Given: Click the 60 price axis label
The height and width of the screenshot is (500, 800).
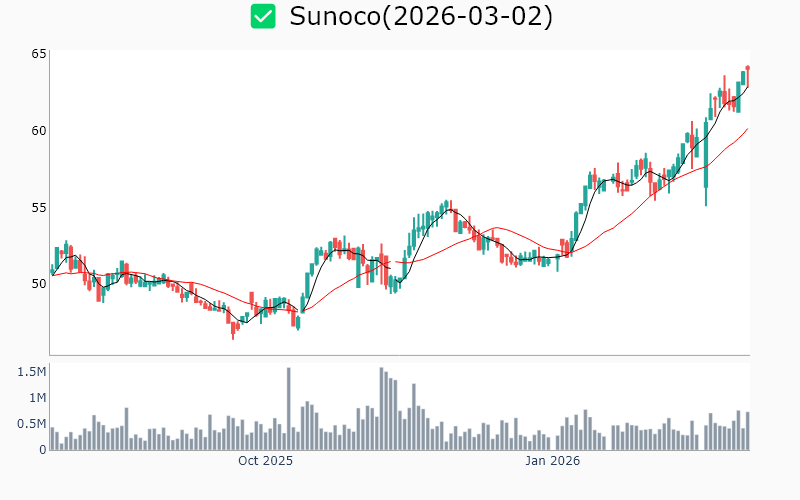Looking at the screenshot, I should pos(38,131).
